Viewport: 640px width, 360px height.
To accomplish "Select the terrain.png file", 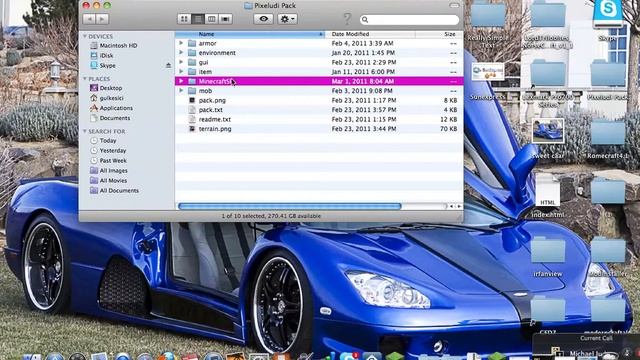I will [x=319, y=129].
